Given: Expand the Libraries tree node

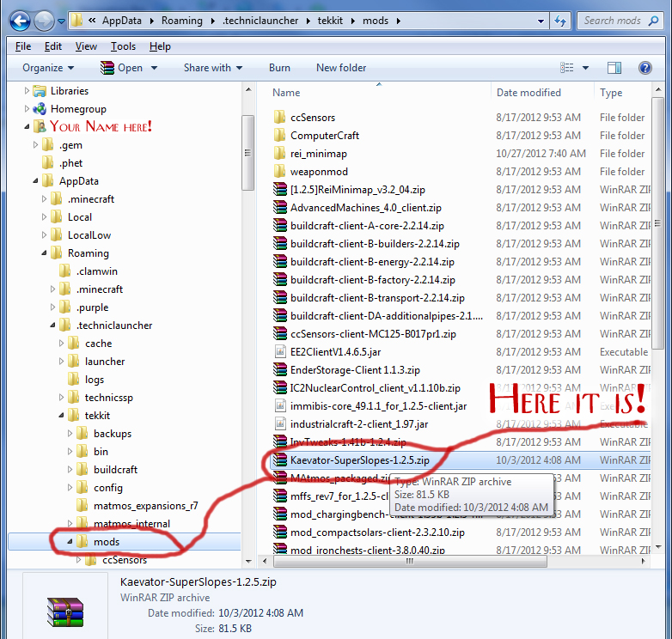Looking at the screenshot, I should 27,91.
